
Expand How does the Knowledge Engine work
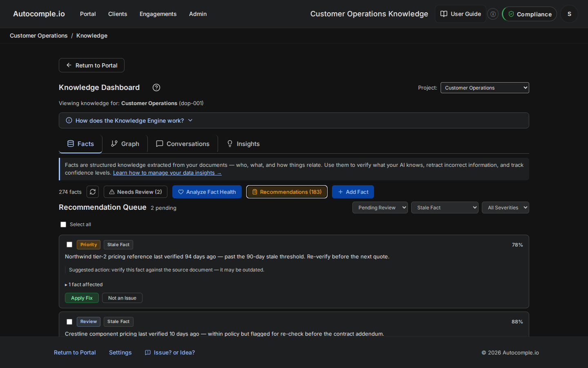[294, 121]
